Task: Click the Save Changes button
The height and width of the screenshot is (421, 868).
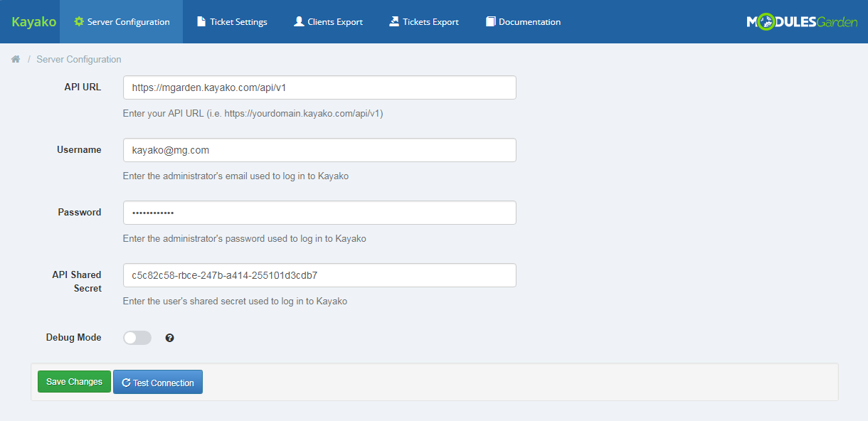Action: click(x=74, y=382)
